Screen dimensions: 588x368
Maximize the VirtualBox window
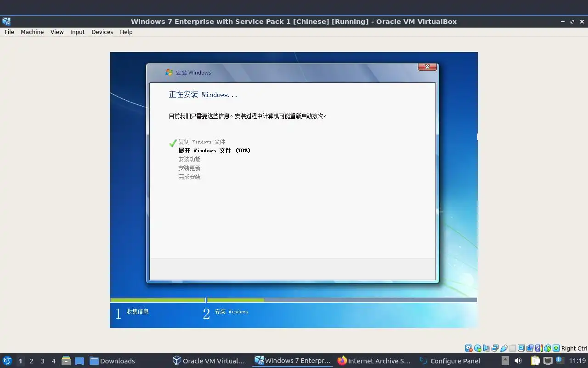pos(572,22)
